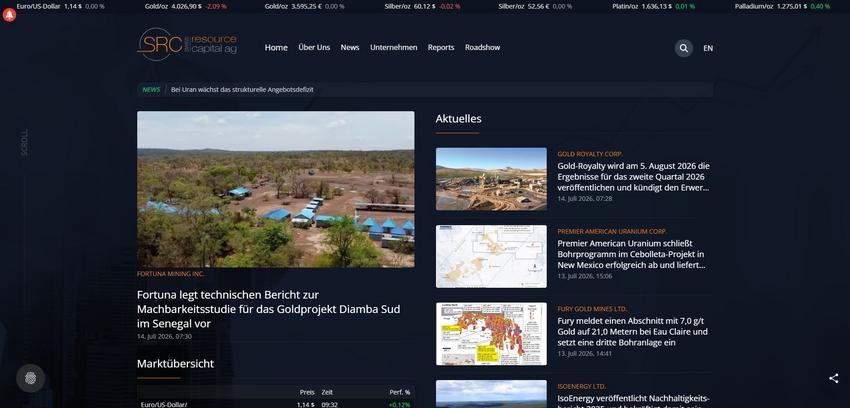Switch language to EN

pyautogui.click(x=708, y=48)
